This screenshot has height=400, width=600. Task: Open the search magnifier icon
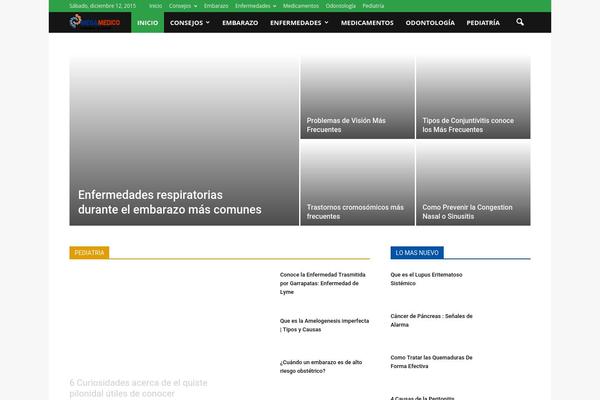520,22
